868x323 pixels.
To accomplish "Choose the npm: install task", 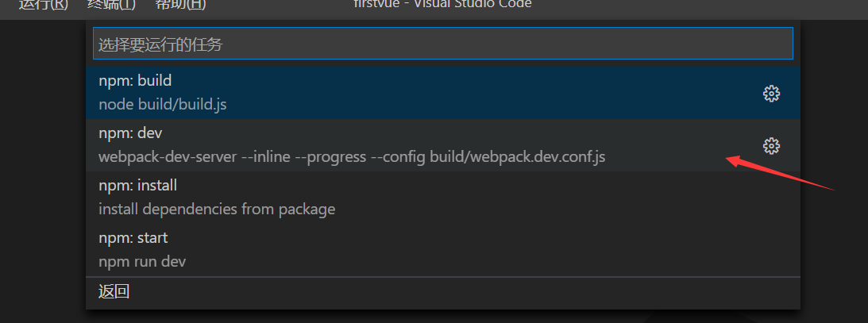I will [x=443, y=198].
